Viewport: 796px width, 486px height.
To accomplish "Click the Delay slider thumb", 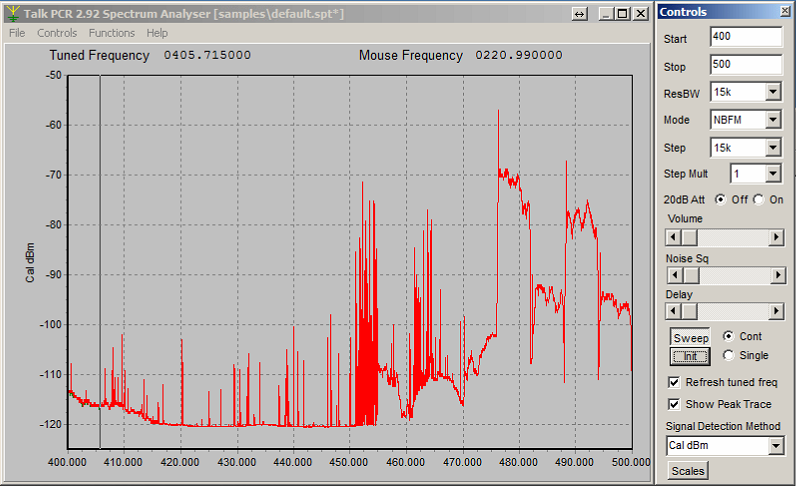I will [x=689, y=311].
